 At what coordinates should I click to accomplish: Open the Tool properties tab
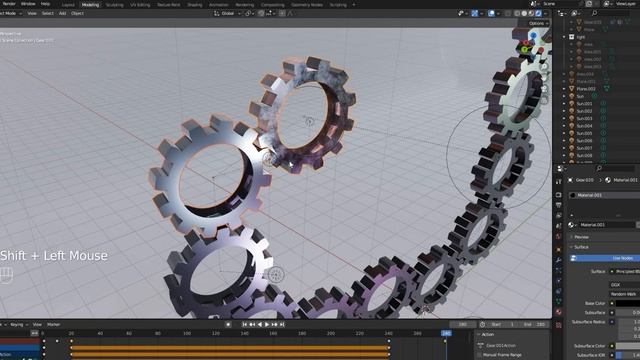[559, 182]
